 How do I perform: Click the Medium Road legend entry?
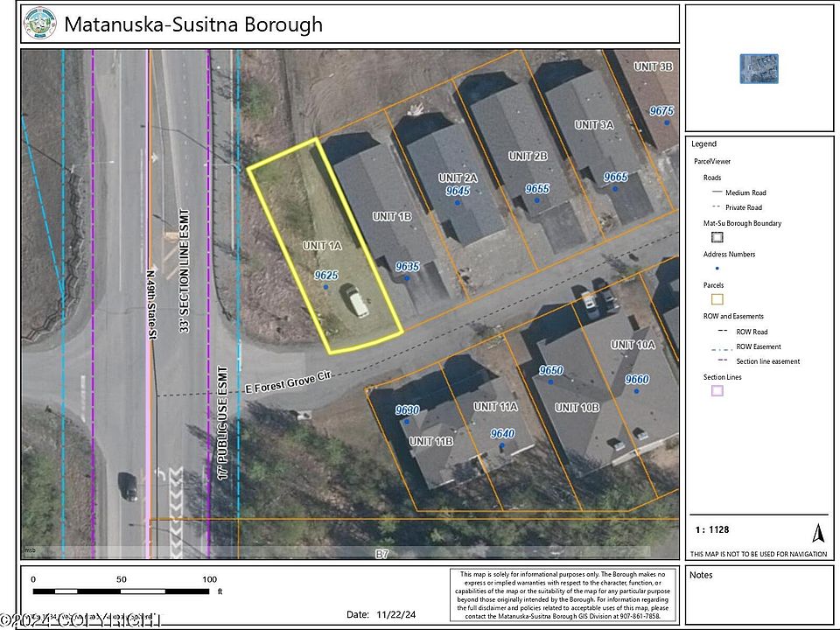(x=745, y=192)
